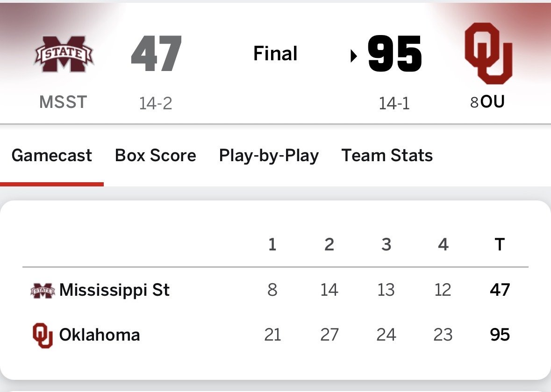Screen dimensions: 551x392
Task: Click Mississippi State's header score 47
Action: pyautogui.click(x=156, y=54)
